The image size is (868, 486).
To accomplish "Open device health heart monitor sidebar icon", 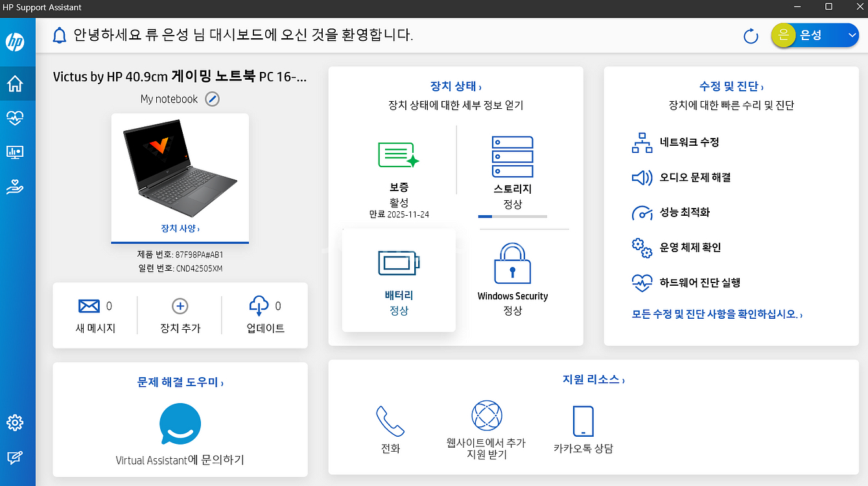I will tap(15, 118).
